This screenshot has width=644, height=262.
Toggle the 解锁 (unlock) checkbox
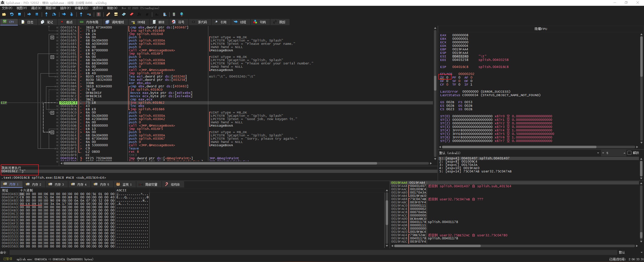(x=629, y=153)
